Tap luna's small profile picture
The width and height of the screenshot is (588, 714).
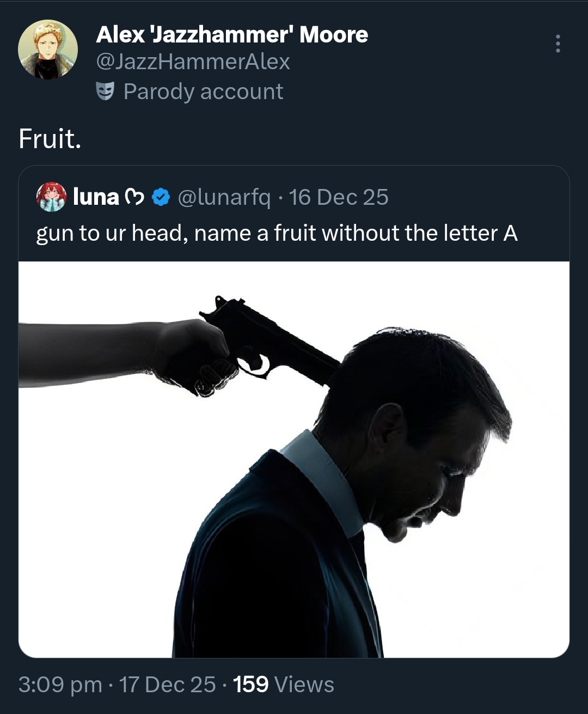pos(51,197)
